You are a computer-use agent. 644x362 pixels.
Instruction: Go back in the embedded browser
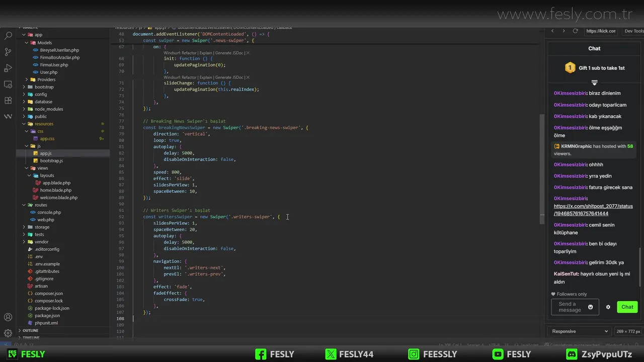(552, 31)
